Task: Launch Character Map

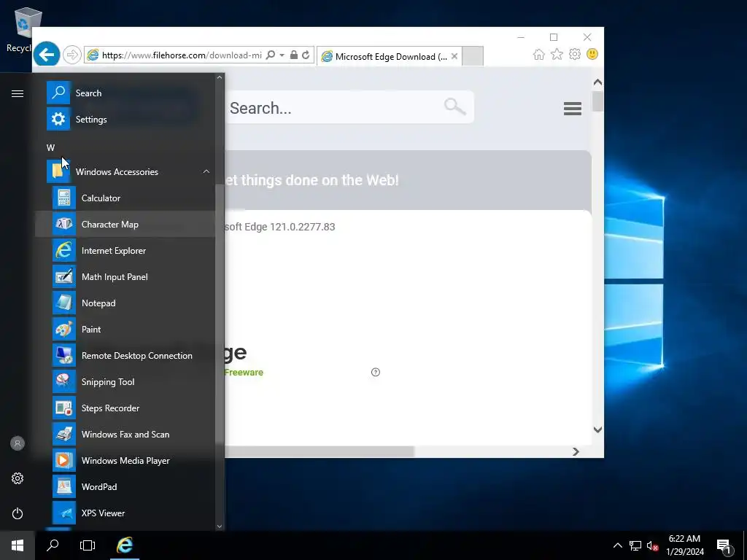Action: click(x=125, y=225)
